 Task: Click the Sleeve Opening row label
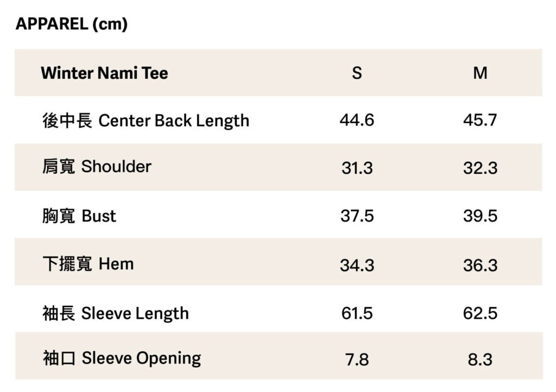pos(122,358)
